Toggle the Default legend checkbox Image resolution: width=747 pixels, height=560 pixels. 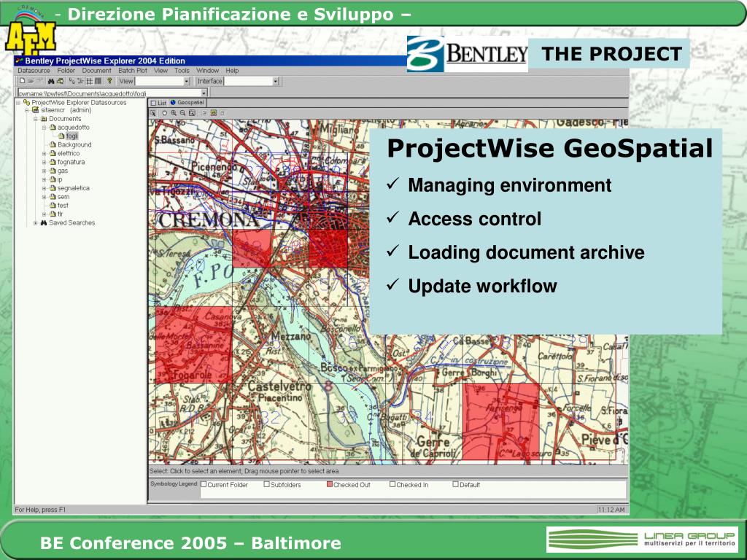455,484
